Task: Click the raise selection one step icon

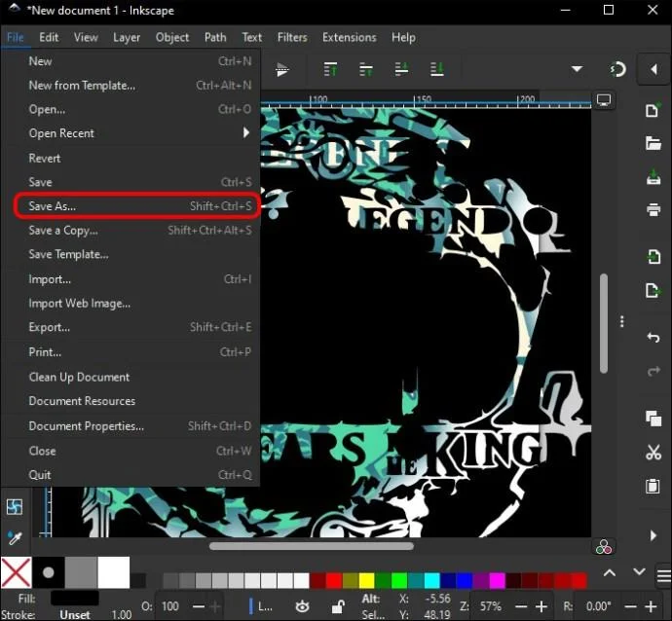Action: (365, 69)
